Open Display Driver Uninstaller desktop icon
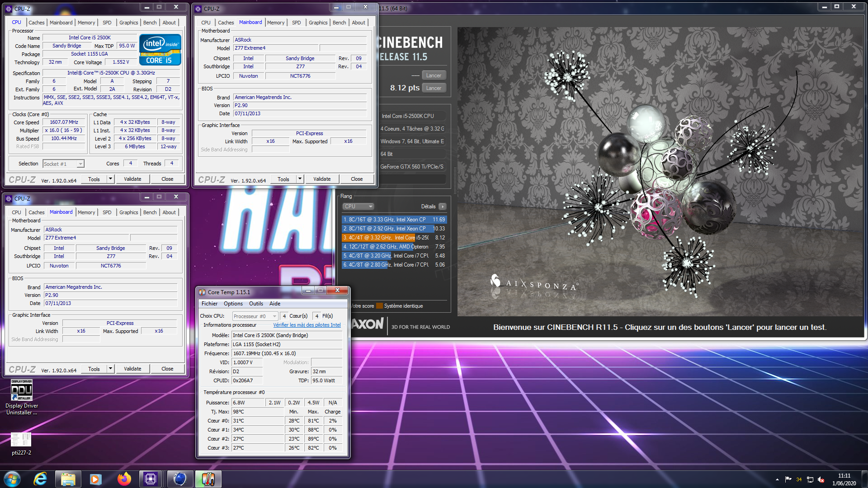Viewport: 868px width, 488px height. (21, 397)
